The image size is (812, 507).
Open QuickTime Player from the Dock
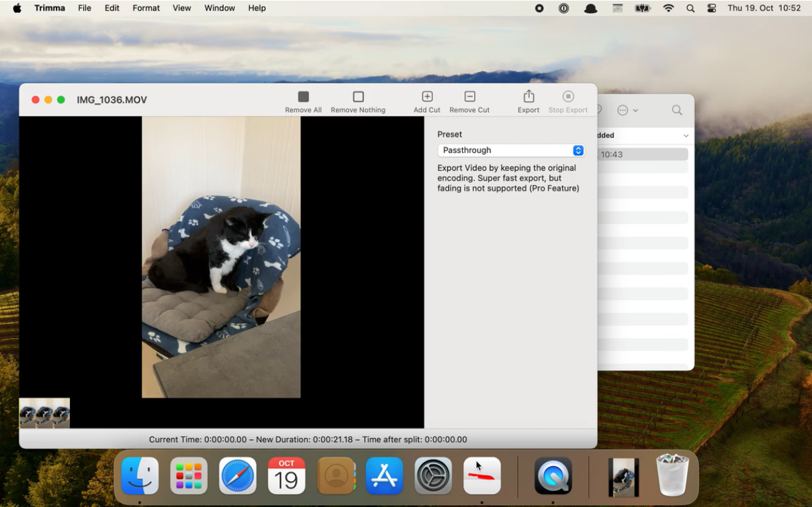pos(553,476)
